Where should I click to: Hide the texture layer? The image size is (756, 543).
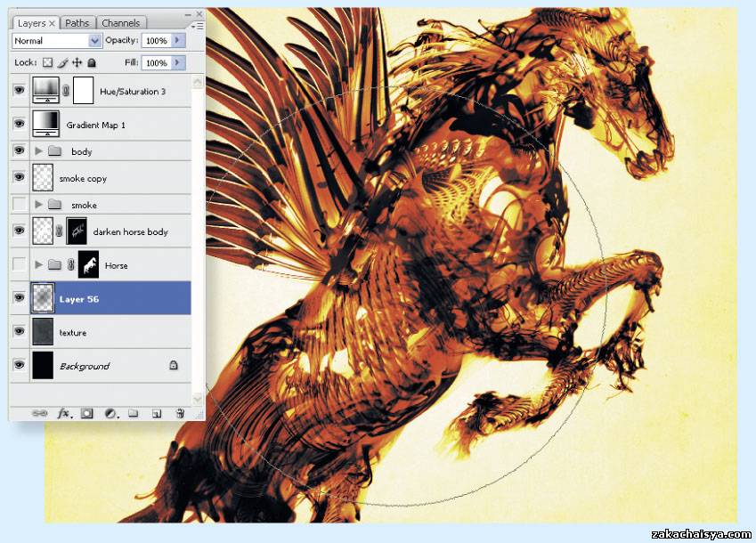click(20, 331)
